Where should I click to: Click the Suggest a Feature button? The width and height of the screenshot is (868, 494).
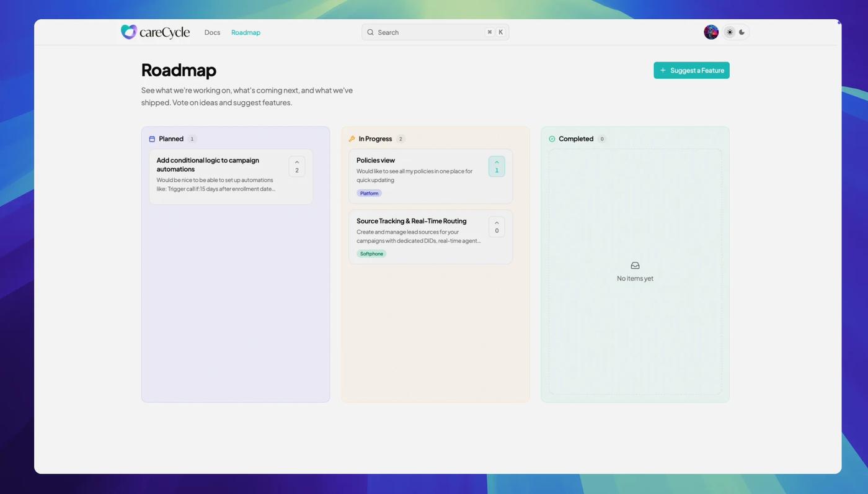point(691,70)
